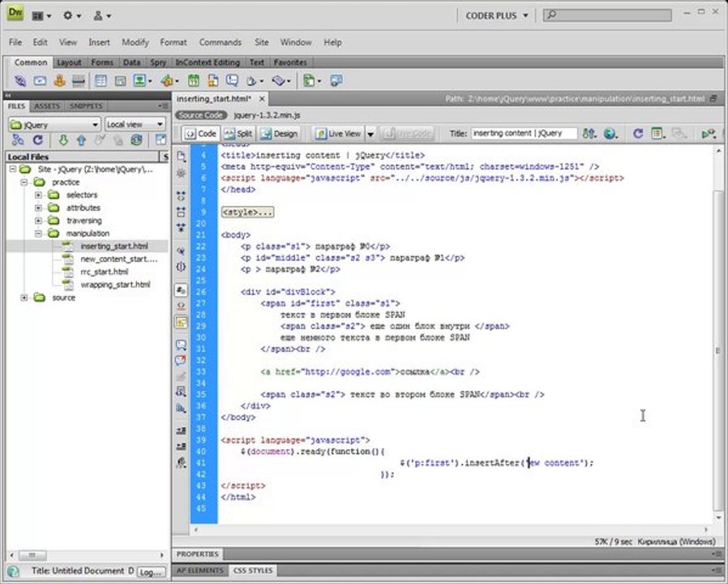Apply Comment from the coding toolbar

pyautogui.click(x=181, y=345)
